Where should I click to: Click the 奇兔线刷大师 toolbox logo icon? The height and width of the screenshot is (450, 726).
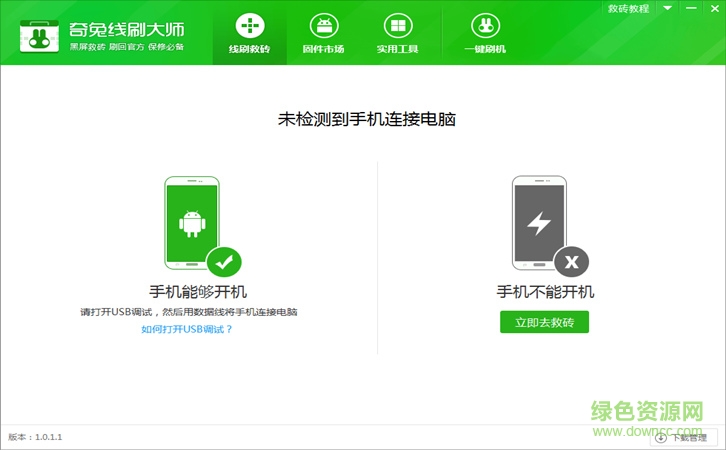[x=39, y=37]
